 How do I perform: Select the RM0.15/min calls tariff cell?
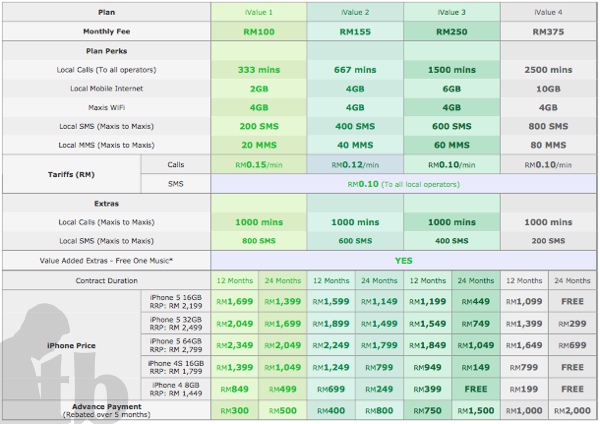[x=260, y=164]
